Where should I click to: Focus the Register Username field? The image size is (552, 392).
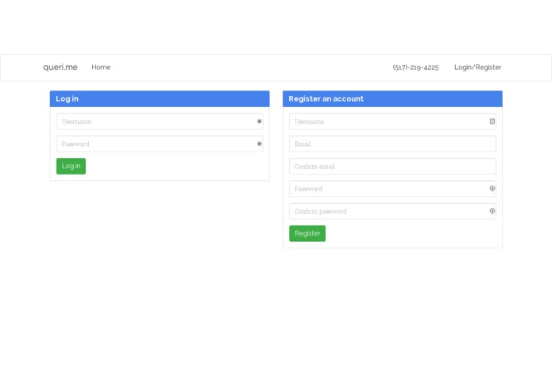coord(392,121)
